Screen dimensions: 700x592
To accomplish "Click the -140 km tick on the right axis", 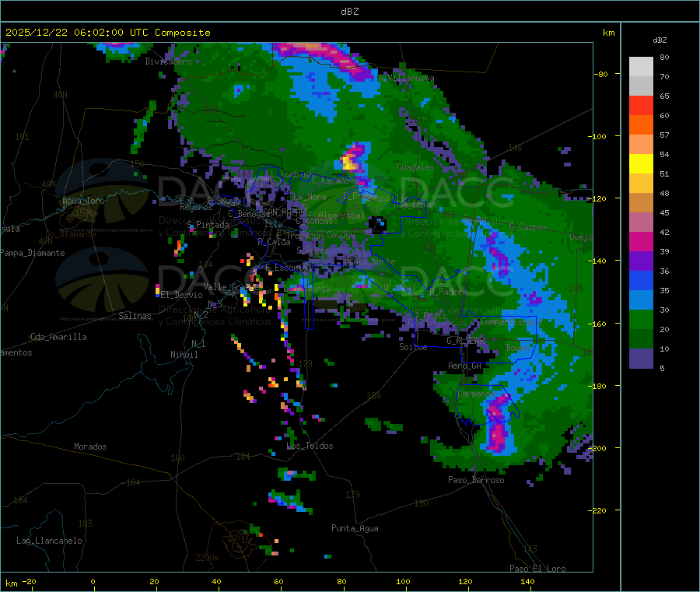I will pos(599,261).
